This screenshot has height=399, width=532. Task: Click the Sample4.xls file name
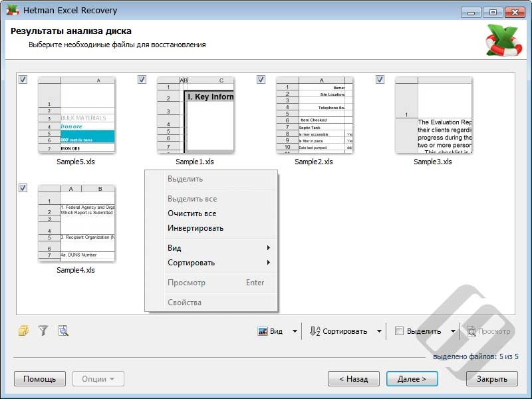click(76, 270)
